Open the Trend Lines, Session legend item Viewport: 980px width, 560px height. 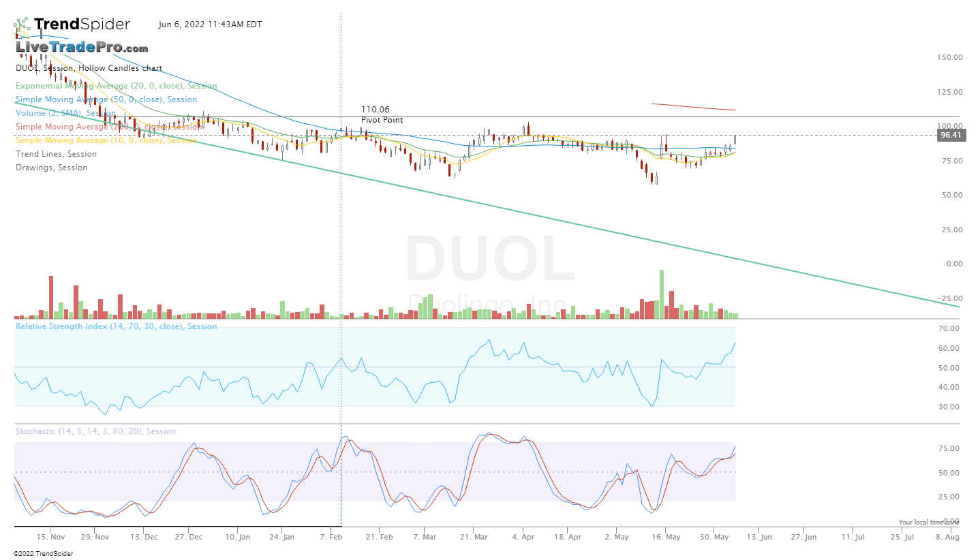tap(56, 154)
